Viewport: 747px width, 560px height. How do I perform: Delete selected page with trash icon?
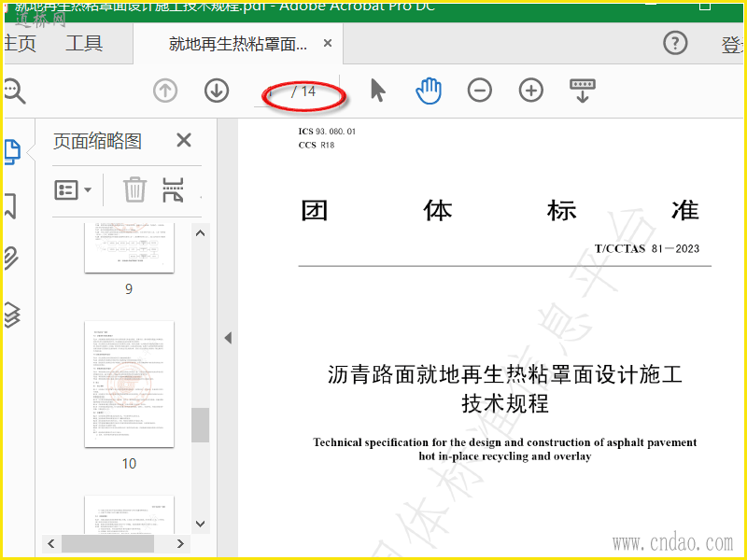pyautogui.click(x=134, y=189)
